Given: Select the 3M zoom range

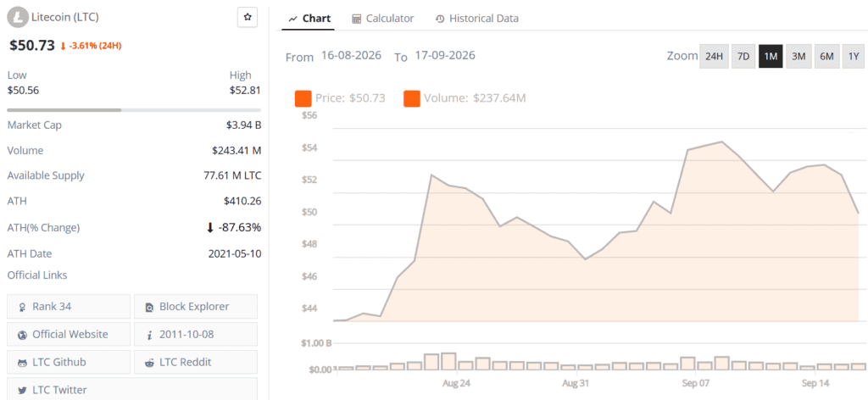Looking at the screenshot, I should click(x=798, y=57).
